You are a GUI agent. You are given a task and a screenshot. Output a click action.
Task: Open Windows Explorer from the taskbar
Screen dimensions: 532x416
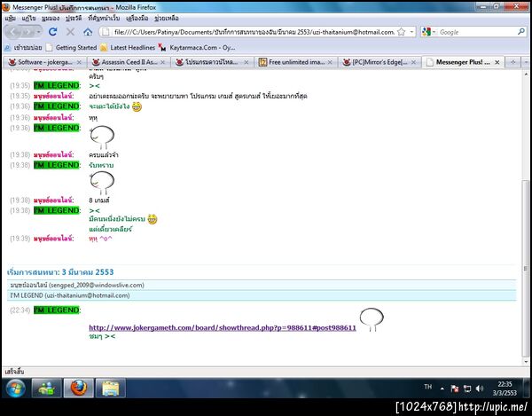coord(110,388)
